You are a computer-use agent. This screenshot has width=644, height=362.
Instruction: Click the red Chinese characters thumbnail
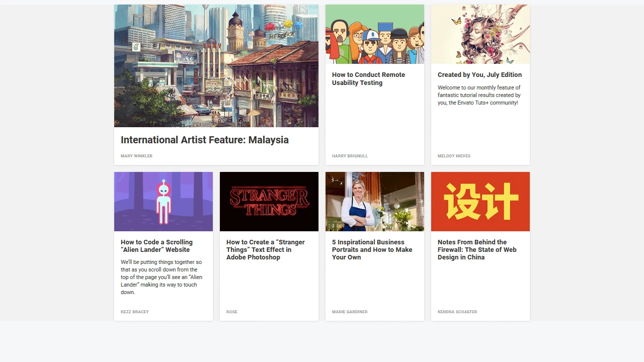pyautogui.click(x=480, y=202)
